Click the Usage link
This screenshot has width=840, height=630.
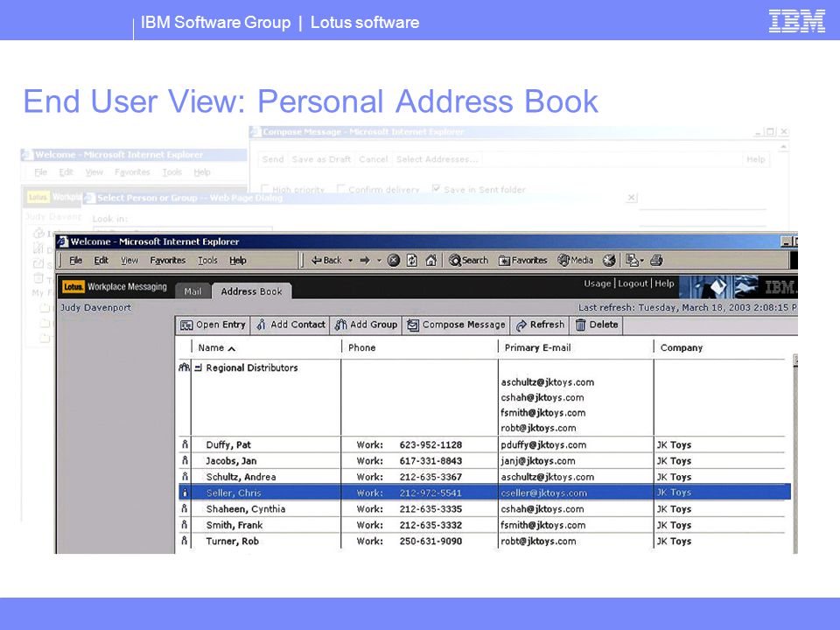coord(598,283)
